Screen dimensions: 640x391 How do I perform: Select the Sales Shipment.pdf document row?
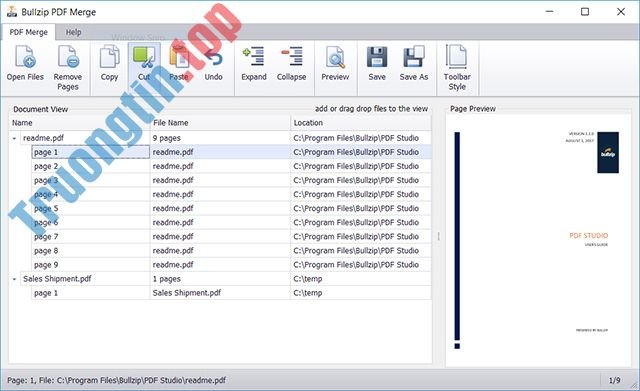(x=220, y=279)
